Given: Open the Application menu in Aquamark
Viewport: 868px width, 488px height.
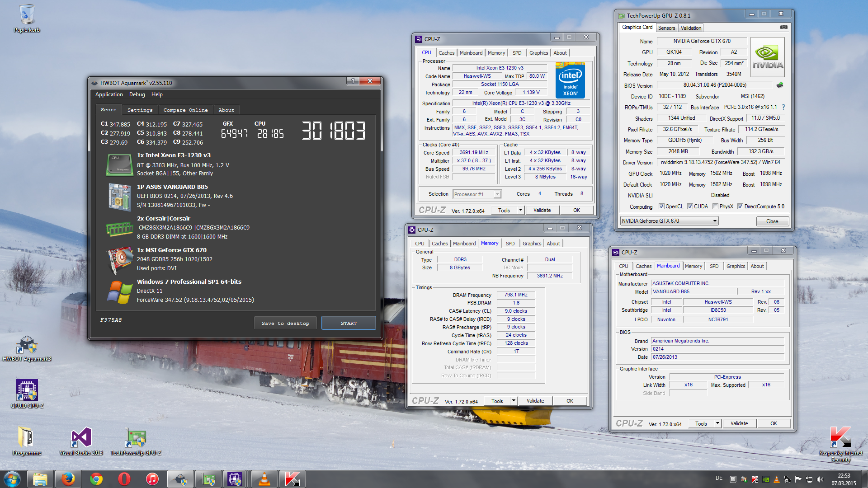Looking at the screenshot, I should [x=109, y=94].
